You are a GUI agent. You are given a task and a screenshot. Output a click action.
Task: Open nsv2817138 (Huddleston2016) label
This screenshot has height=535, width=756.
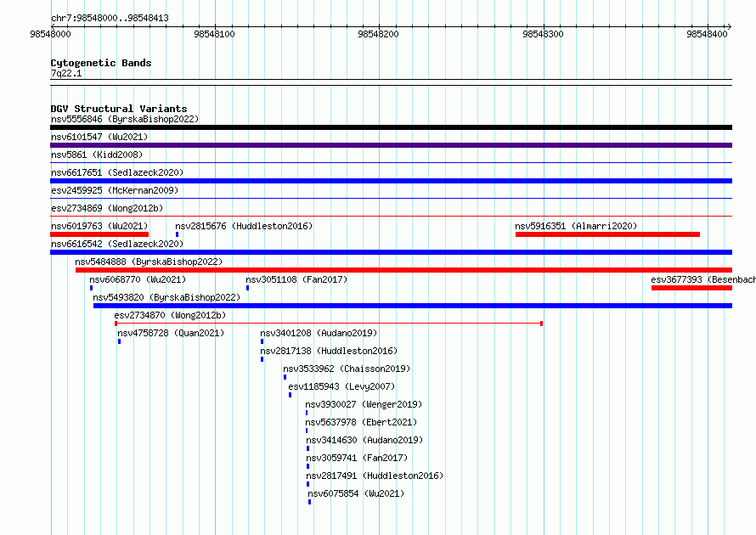coord(329,351)
